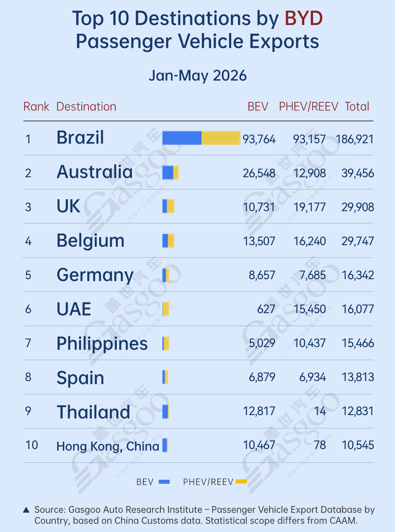Screen dimensions: 395x532
Task: Select Brazil's total value 186,921
Action: coord(355,139)
